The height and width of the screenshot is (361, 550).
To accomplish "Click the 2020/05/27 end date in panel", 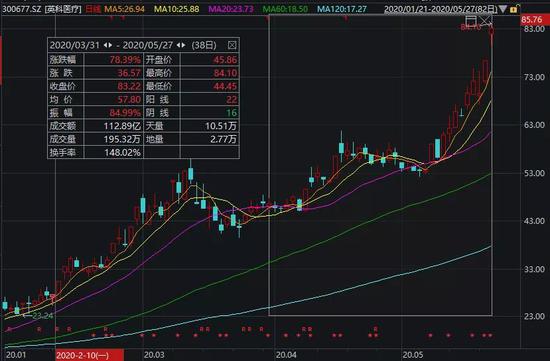I will (148, 45).
